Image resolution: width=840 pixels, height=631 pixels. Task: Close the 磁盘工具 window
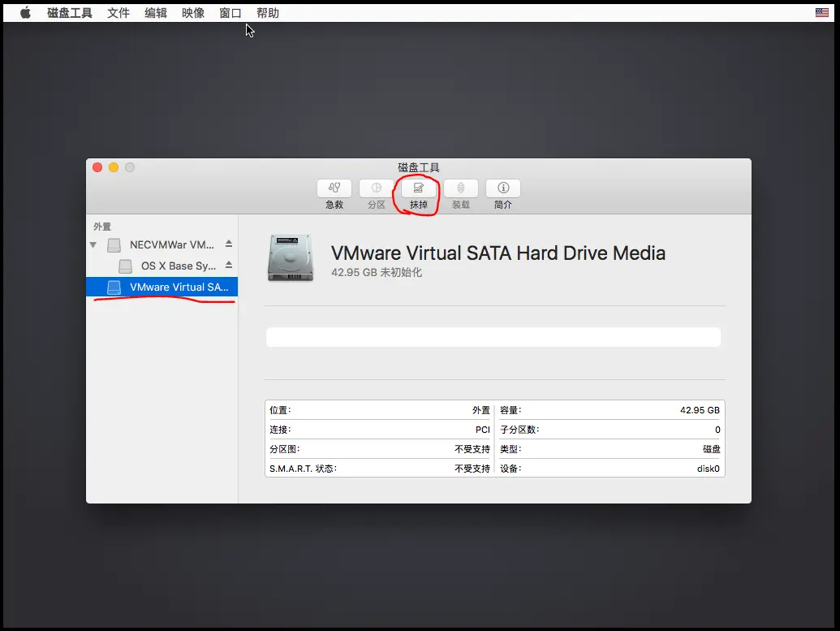97,167
